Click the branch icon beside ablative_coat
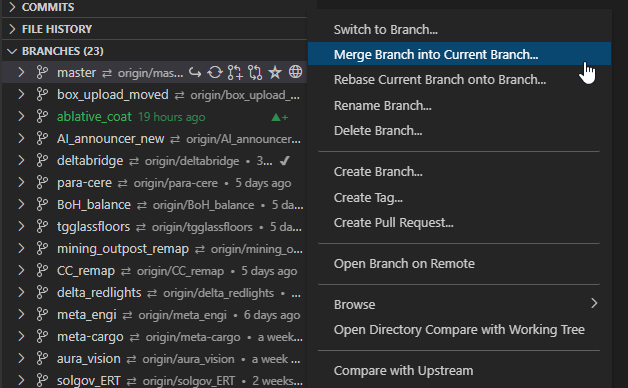The height and width of the screenshot is (388, 628). point(42,117)
